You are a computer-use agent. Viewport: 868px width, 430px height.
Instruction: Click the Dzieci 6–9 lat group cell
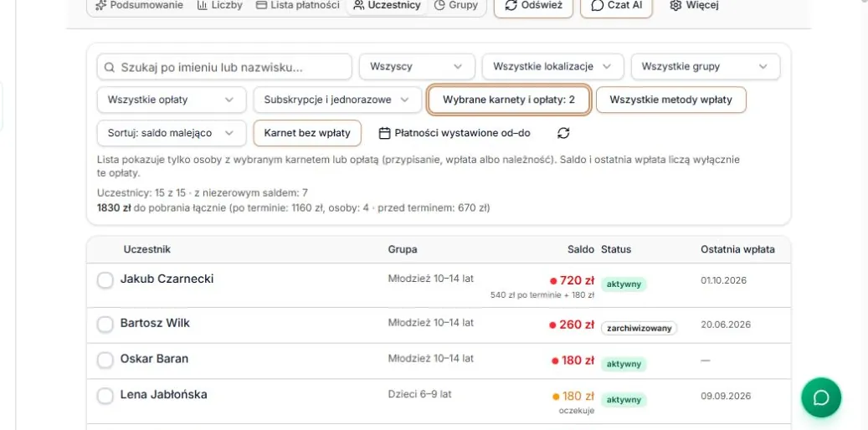(x=419, y=394)
